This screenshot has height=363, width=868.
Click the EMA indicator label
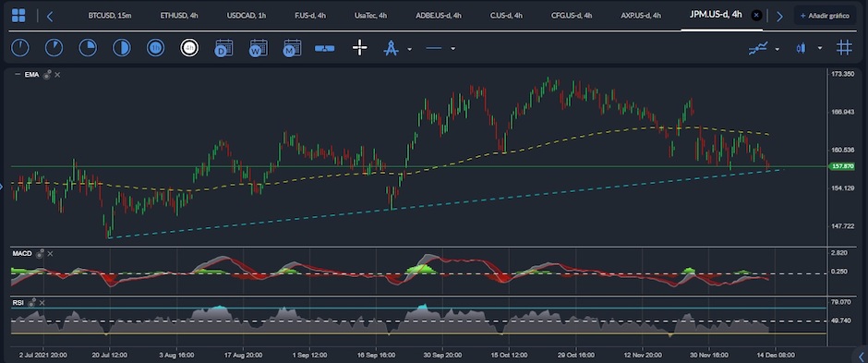[31, 75]
